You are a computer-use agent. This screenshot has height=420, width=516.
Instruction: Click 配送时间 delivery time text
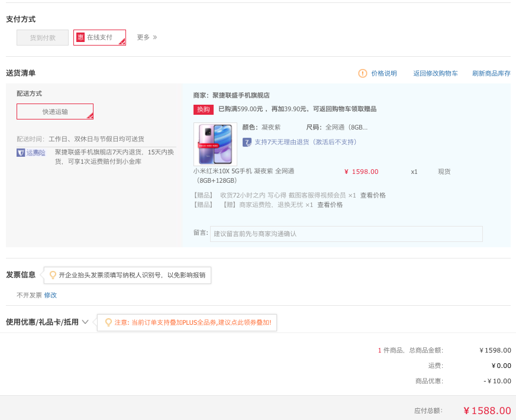point(80,139)
